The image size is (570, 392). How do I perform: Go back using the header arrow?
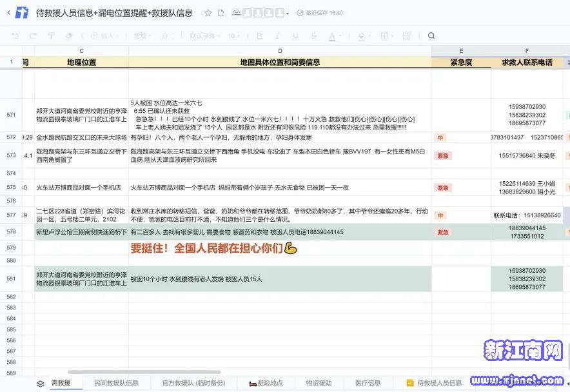(9, 13)
